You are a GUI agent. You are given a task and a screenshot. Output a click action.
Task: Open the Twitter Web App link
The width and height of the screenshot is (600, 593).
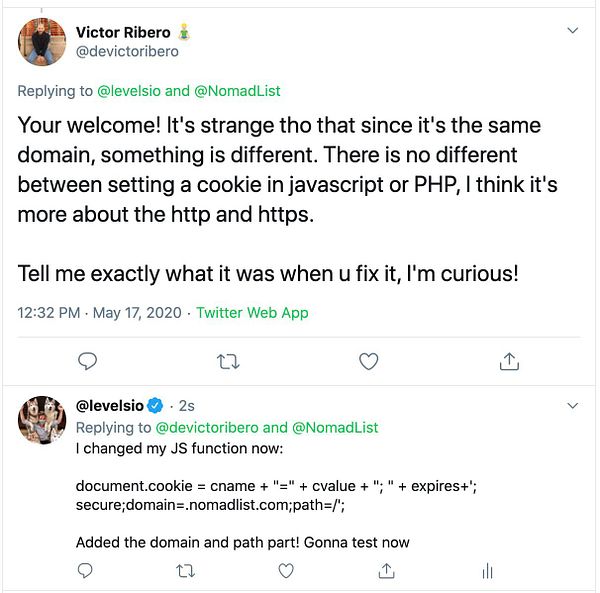(x=252, y=313)
